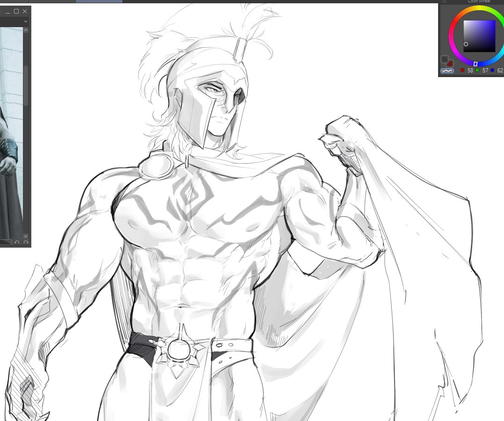This screenshot has width=504, height=421.
Task: Rotate reference image left in Sub View
Action: pyautogui.click(x=17, y=242)
